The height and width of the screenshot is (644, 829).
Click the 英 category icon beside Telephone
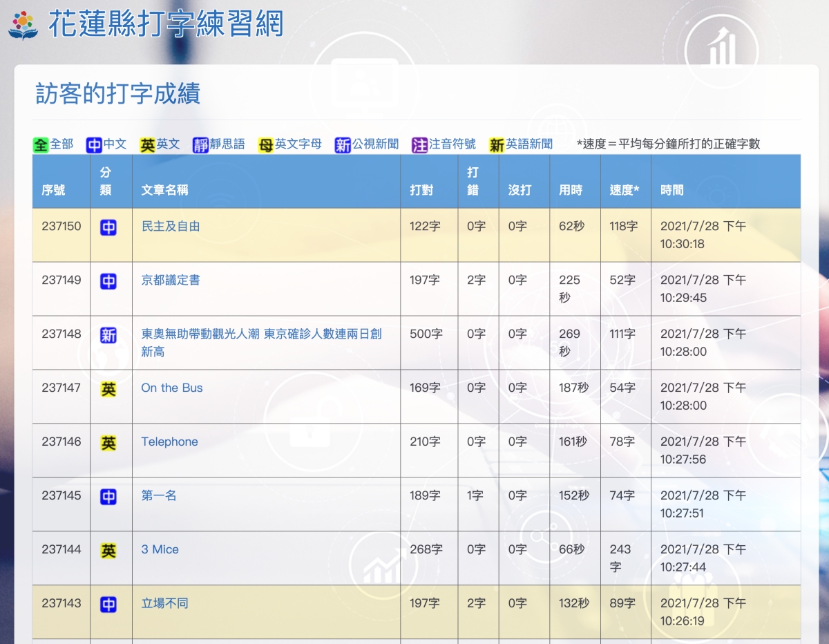pos(108,443)
